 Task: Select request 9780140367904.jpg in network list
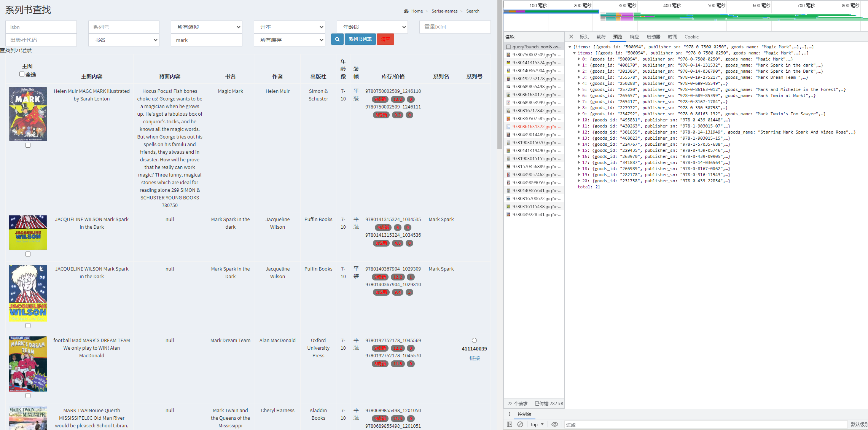click(534, 71)
